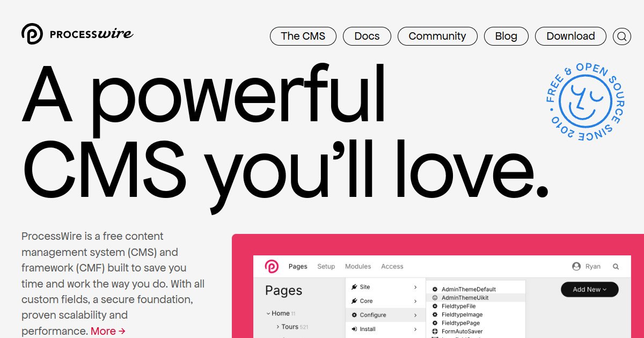Expand the Install submenu arrow
The height and width of the screenshot is (338, 644).
415,329
